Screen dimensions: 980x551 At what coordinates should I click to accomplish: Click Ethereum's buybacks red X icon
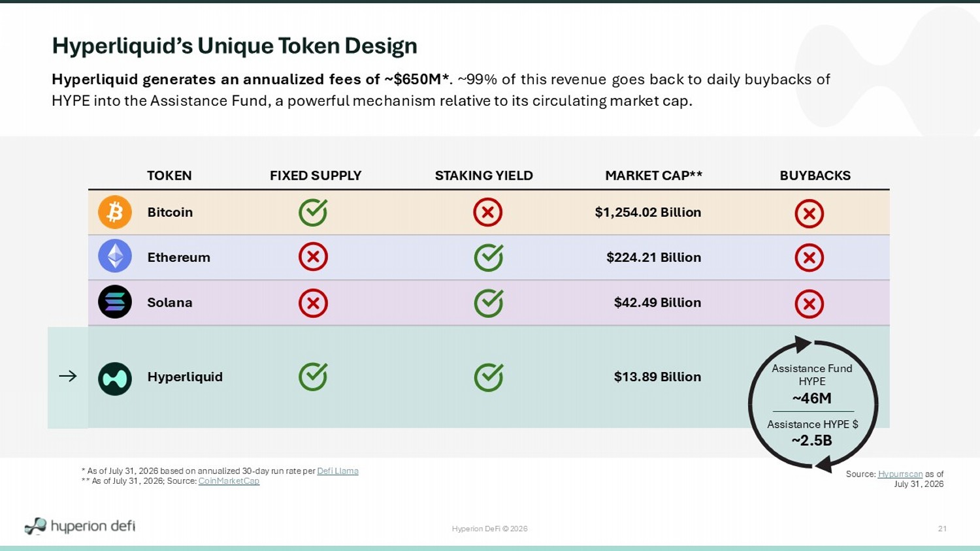[x=809, y=258]
